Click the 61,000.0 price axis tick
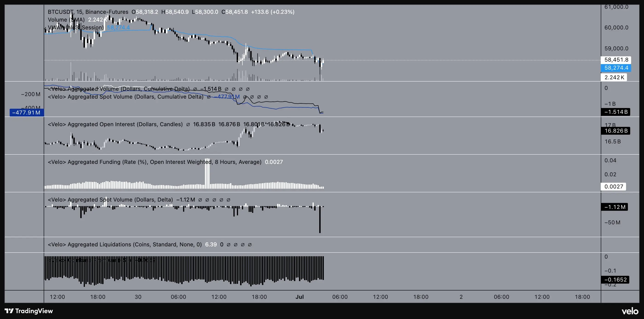The image size is (644, 319). click(616, 7)
